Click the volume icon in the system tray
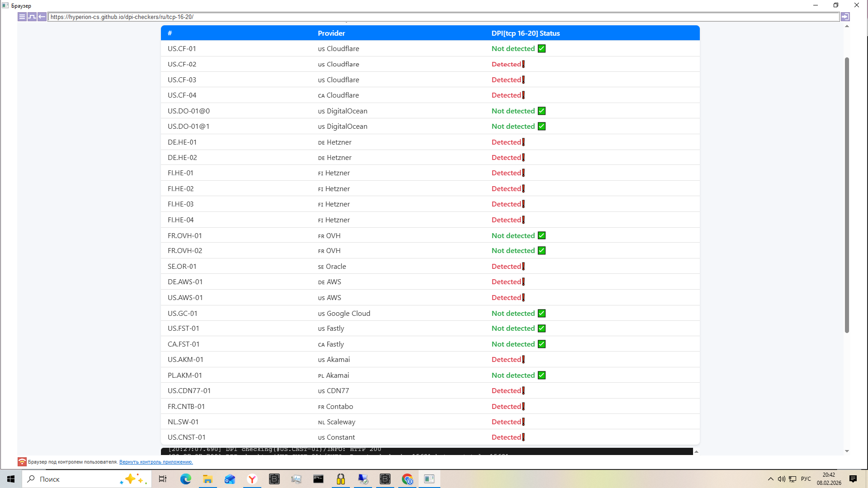Screen dimensions: 868x488 782,479
